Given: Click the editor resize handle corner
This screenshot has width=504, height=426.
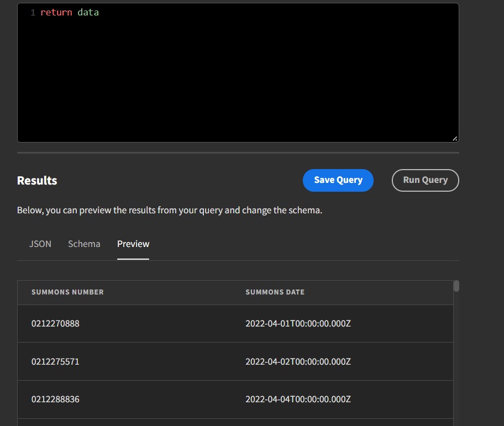Looking at the screenshot, I should tap(455, 139).
